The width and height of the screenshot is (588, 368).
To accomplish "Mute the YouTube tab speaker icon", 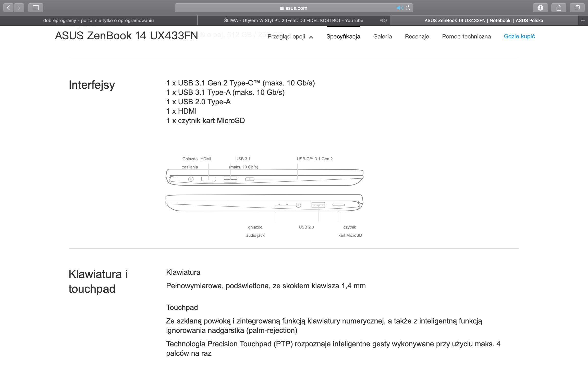I will [383, 20].
